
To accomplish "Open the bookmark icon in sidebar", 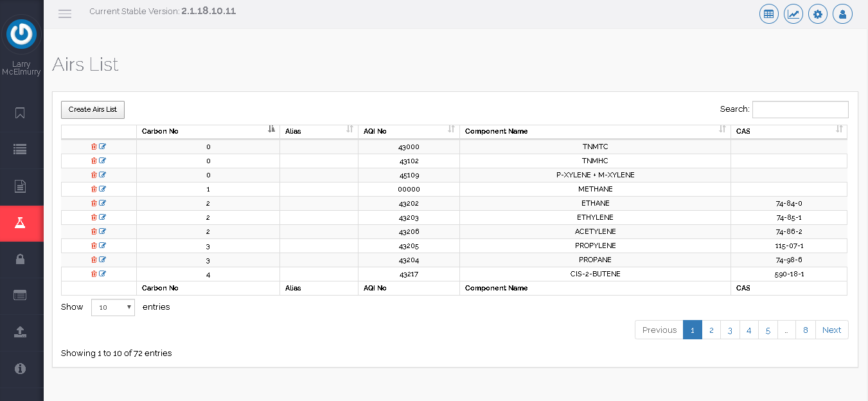I will pyautogui.click(x=21, y=113).
